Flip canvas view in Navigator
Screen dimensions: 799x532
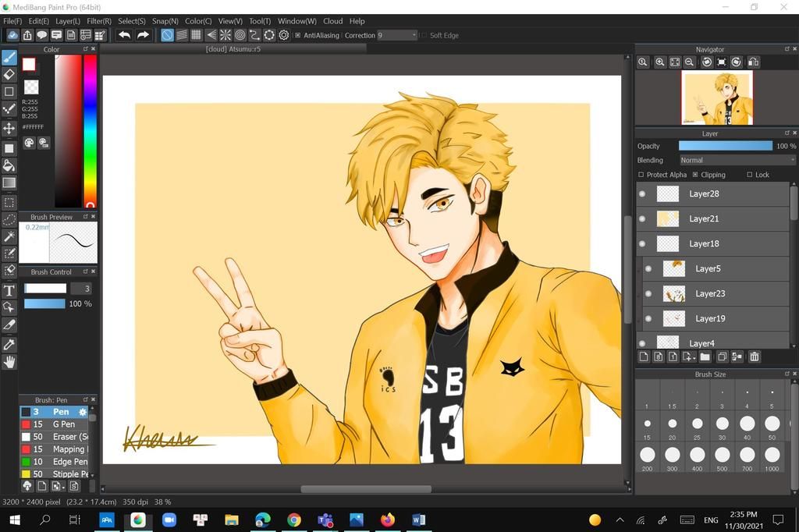click(753, 62)
